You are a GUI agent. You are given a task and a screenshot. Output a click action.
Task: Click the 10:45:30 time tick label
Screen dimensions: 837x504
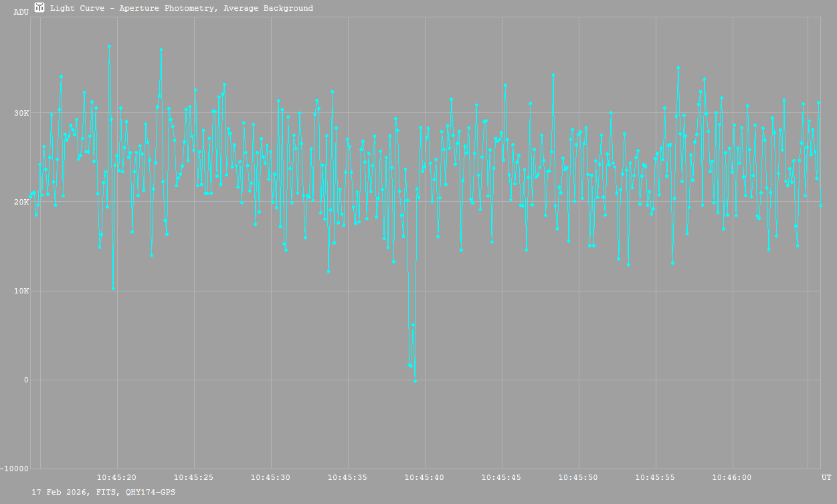[271, 477]
